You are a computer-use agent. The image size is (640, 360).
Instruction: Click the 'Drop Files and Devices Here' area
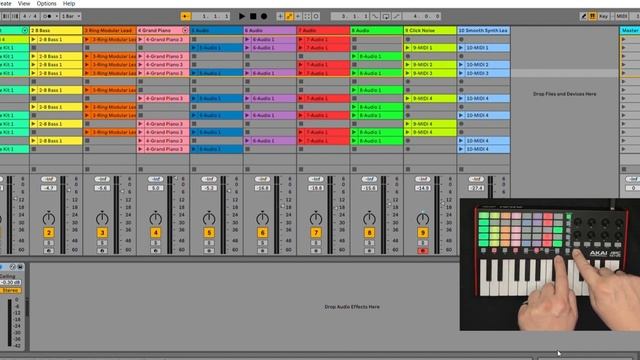pyautogui.click(x=564, y=94)
